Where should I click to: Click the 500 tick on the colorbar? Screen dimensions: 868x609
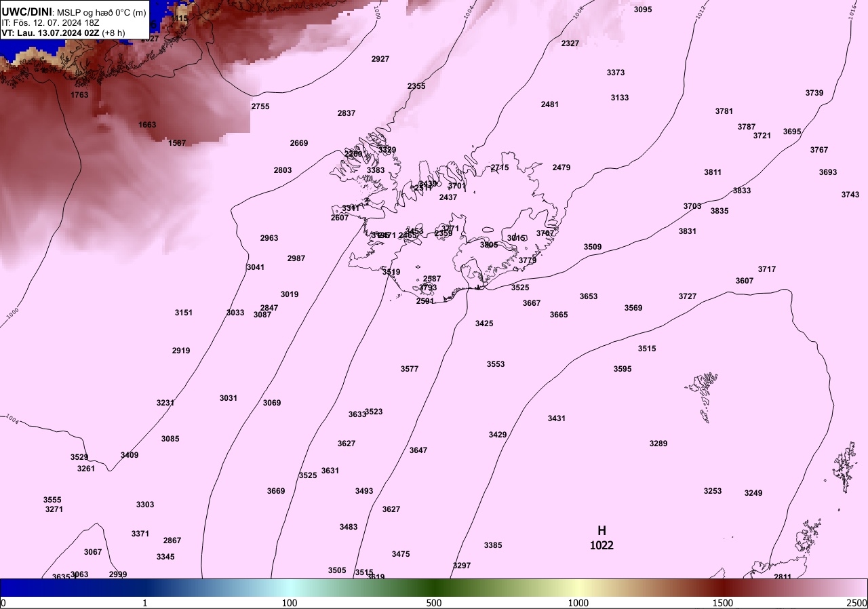434,603
